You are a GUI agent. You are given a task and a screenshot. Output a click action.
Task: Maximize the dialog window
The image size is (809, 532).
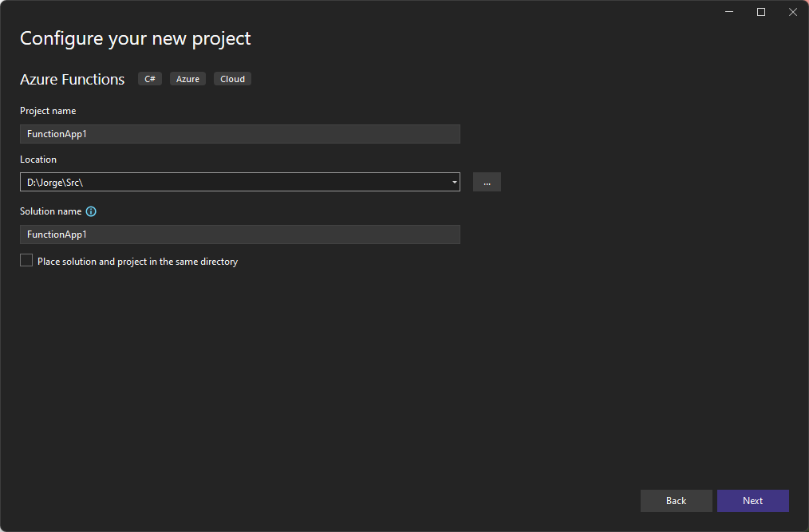(x=761, y=12)
